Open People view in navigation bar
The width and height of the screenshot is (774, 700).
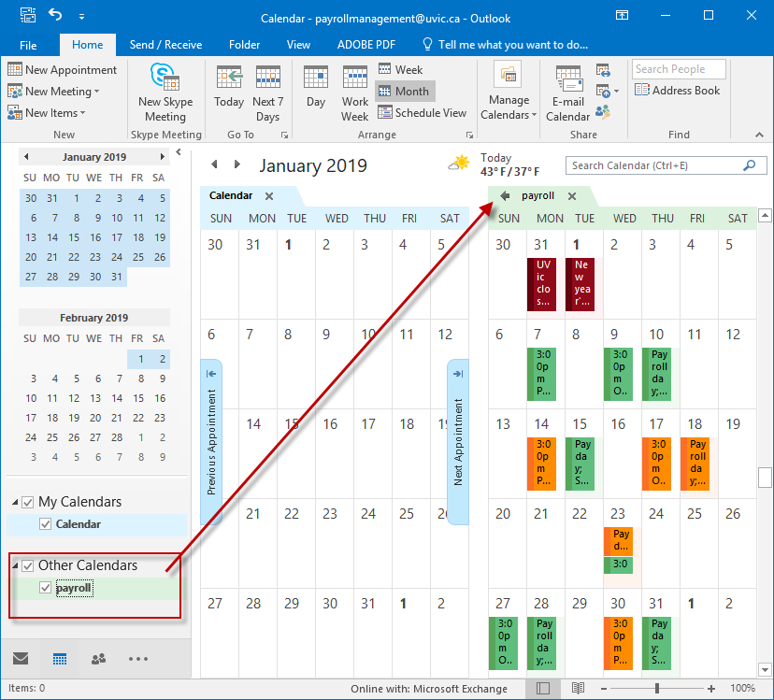point(99,659)
